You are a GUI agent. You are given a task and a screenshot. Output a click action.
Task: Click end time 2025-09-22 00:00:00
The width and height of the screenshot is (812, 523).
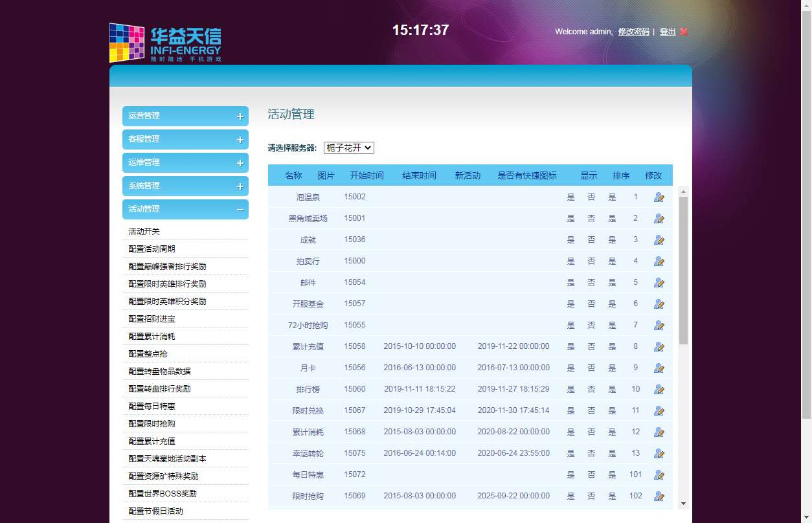[513, 496]
